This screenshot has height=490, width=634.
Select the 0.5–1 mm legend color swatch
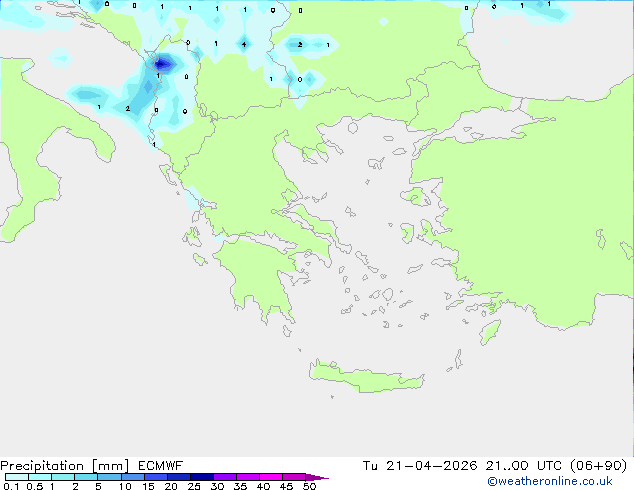coord(40,477)
